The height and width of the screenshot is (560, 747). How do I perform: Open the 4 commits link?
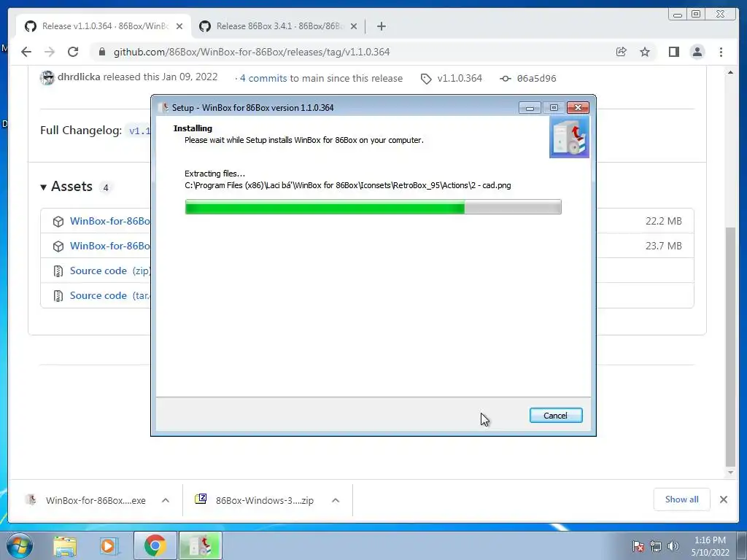(263, 78)
